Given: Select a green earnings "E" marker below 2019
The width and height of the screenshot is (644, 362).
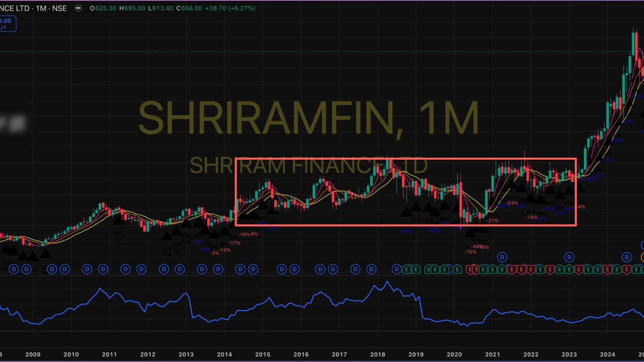Looking at the screenshot, I should pyautogui.click(x=415, y=269).
